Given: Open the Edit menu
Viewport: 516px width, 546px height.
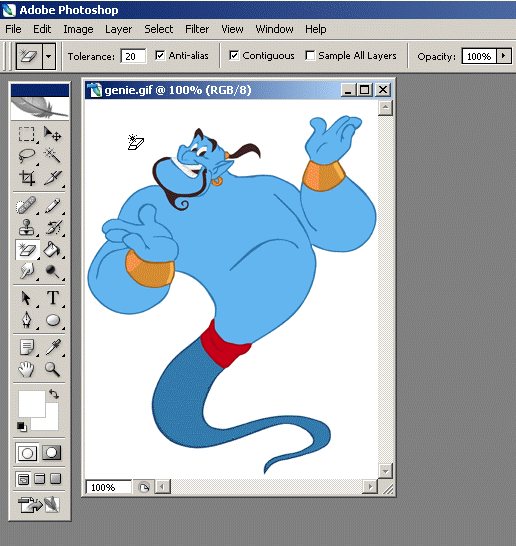Looking at the screenshot, I should click(42, 29).
